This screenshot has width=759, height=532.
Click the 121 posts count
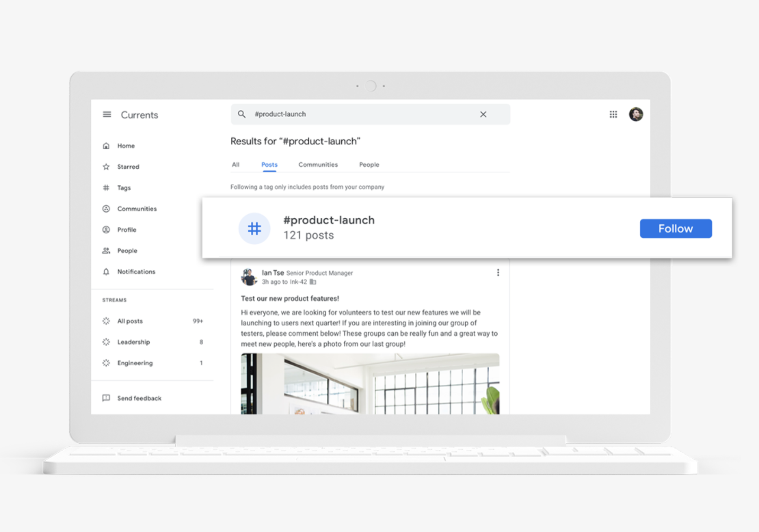(x=308, y=235)
